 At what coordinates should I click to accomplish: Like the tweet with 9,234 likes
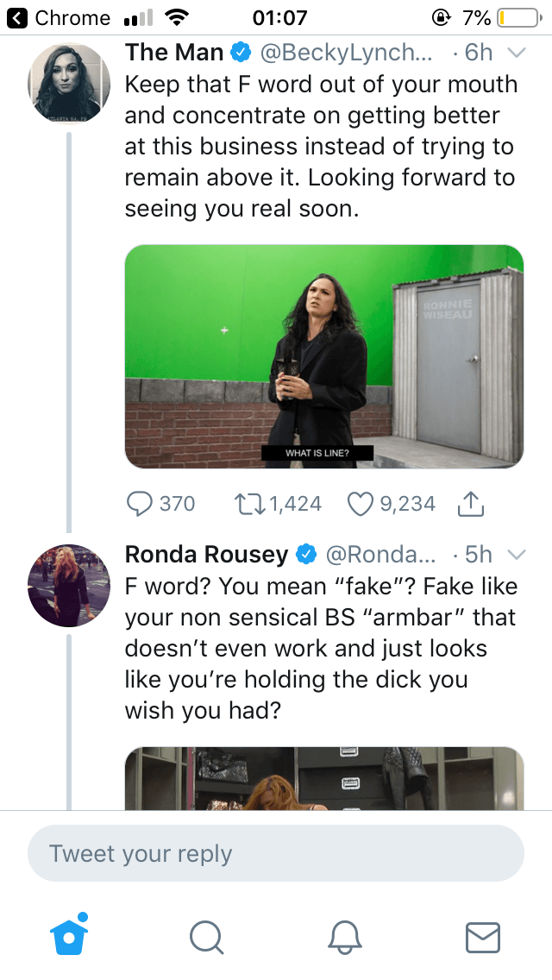tap(359, 504)
